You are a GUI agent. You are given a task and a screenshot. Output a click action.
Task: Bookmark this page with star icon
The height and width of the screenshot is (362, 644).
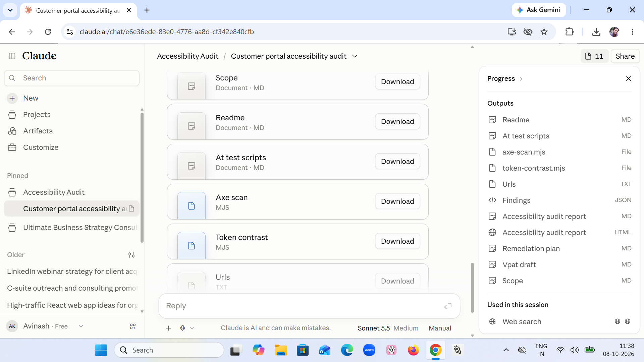tap(544, 32)
